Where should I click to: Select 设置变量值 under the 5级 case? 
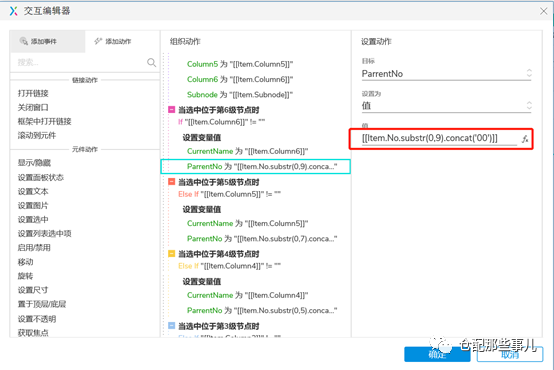tap(202, 210)
